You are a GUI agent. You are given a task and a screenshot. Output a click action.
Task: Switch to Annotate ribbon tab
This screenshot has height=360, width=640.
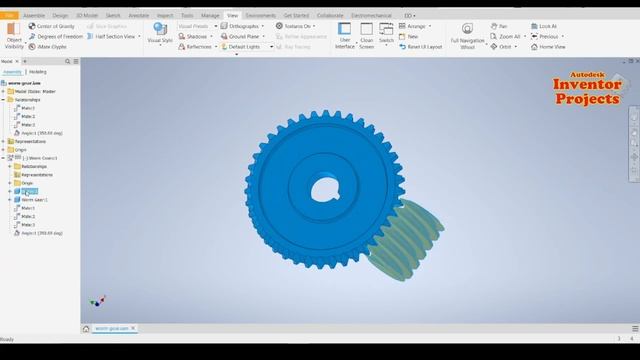(x=139, y=16)
